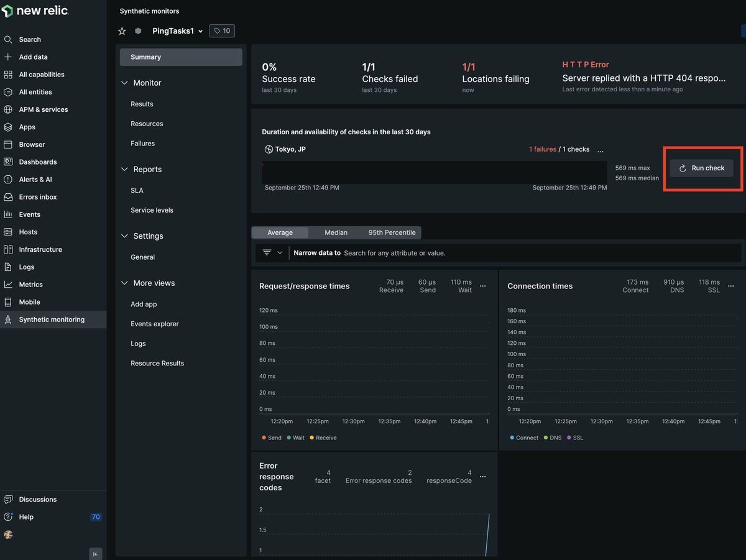The width and height of the screenshot is (746, 560).
Task: Click the Discussions chat icon
Action: click(x=8, y=499)
